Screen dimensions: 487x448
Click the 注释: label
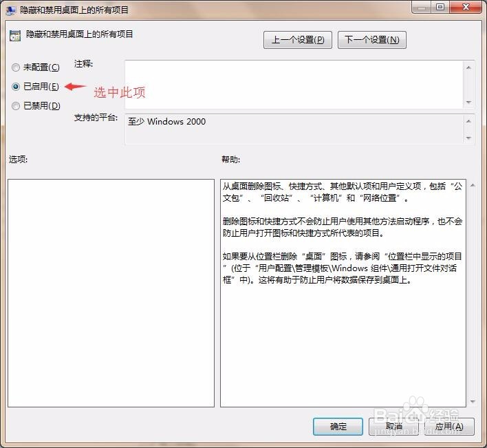[83, 64]
